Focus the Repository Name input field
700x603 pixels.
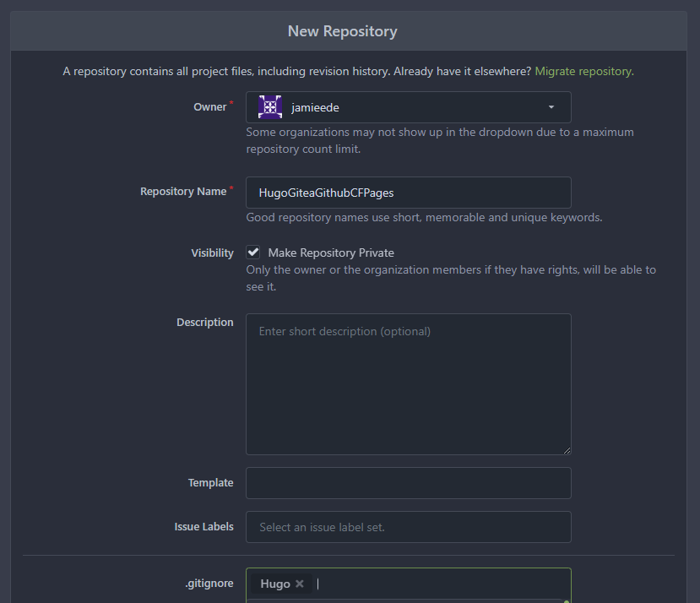coord(408,193)
